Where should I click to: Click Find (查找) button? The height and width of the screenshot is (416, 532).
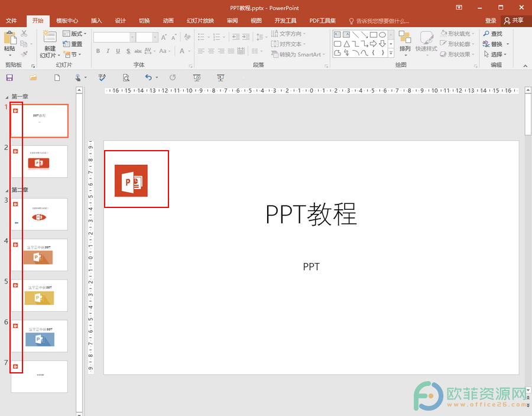(492, 34)
